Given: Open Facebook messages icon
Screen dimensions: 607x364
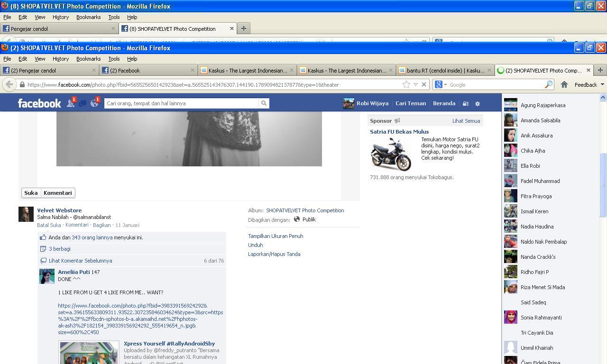Looking at the screenshot, I should (83, 103).
